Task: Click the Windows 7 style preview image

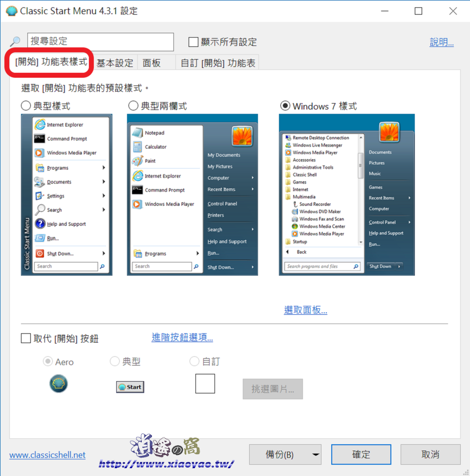Action: 347,195
